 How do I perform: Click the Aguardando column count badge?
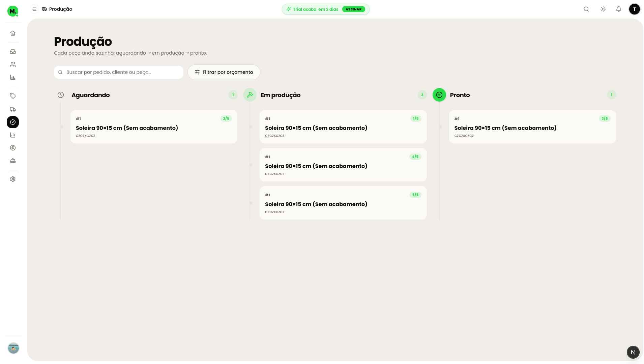(x=233, y=95)
